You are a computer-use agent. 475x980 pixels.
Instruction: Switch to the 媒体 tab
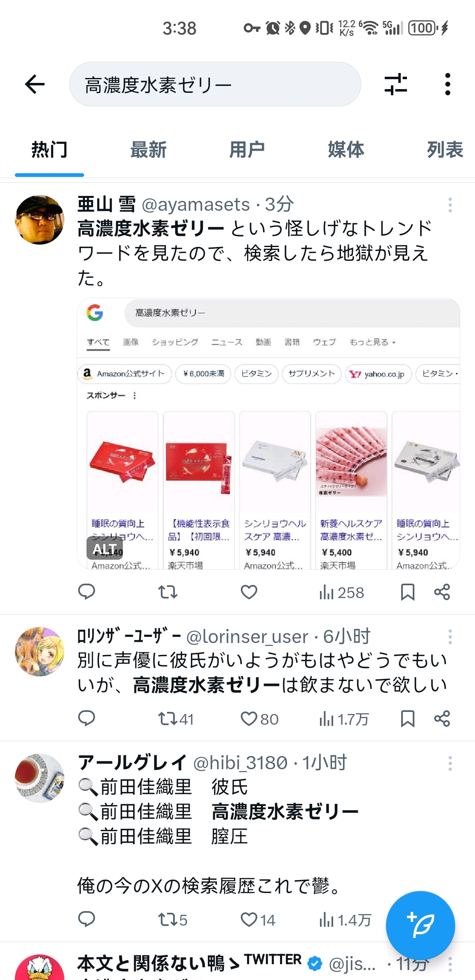[346, 150]
